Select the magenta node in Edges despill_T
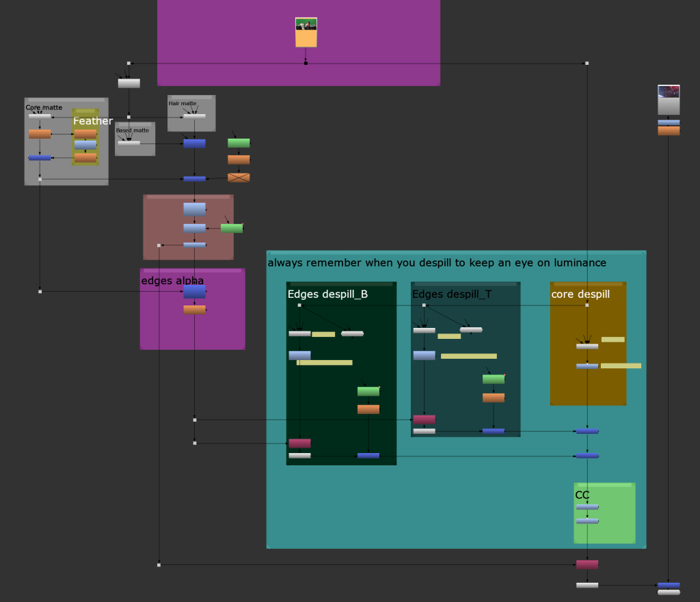The width and height of the screenshot is (700, 602). click(424, 420)
